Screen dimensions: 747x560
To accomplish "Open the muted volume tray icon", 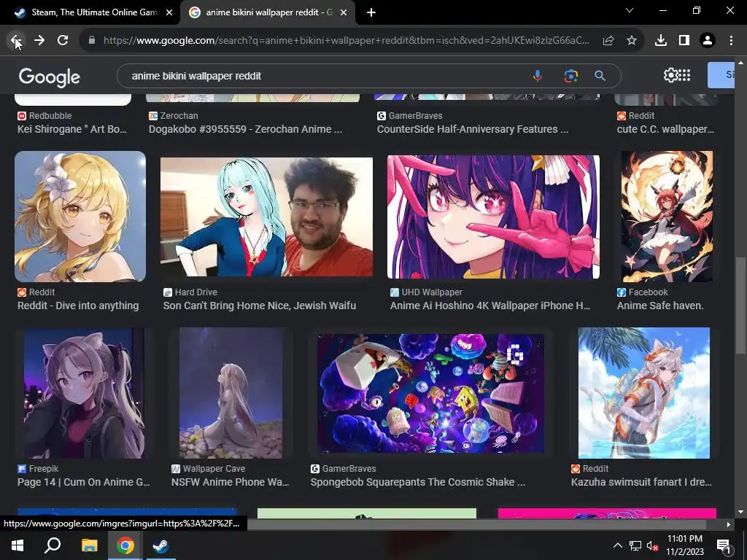I will click(x=652, y=545).
